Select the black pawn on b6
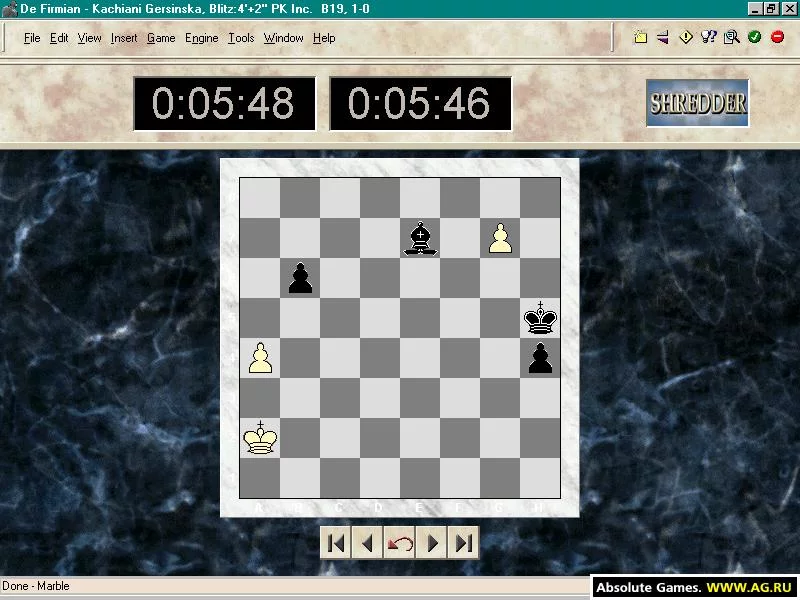The height and width of the screenshot is (600, 800). click(300, 278)
